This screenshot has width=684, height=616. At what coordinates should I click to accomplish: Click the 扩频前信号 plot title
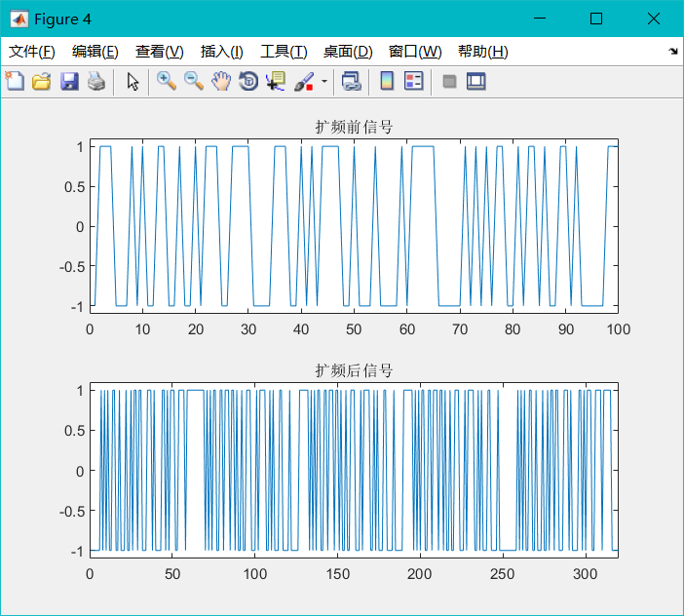pyautogui.click(x=354, y=127)
